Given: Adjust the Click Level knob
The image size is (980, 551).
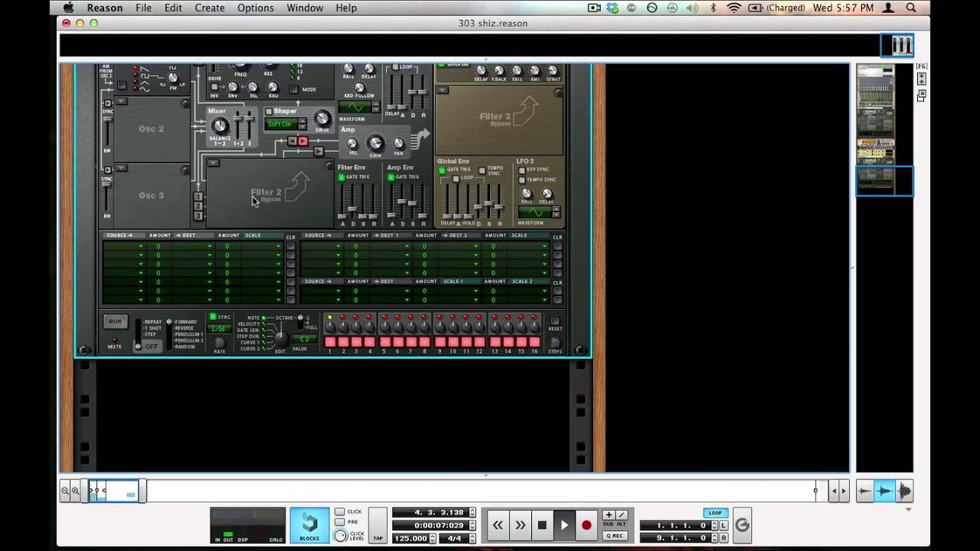Looking at the screenshot, I should [341, 536].
